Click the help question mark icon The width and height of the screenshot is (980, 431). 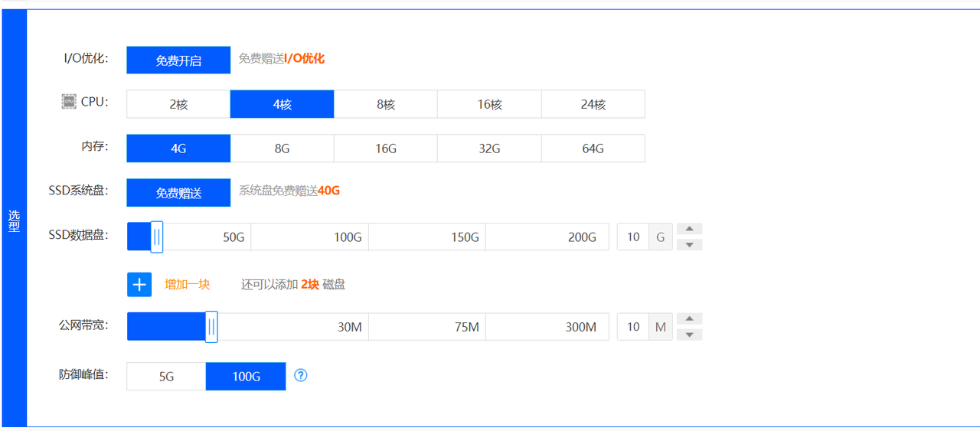pos(301,375)
